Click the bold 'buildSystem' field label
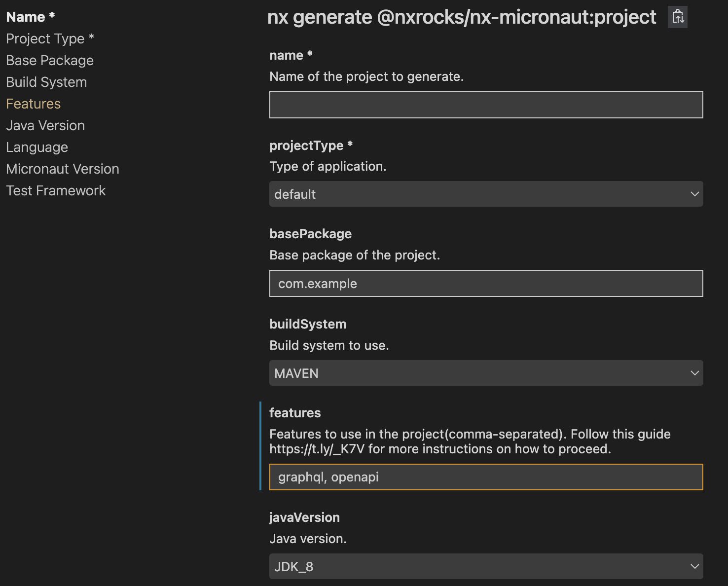This screenshot has height=586, width=728. [308, 324]
